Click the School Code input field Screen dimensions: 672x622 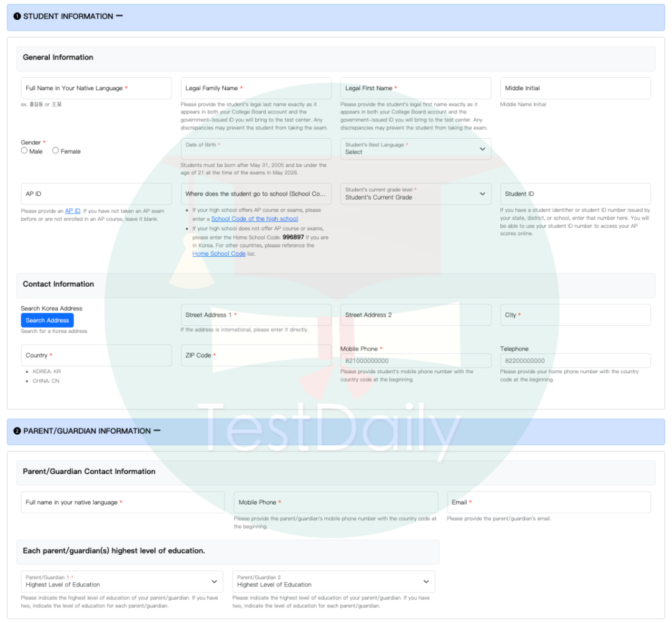256,194
